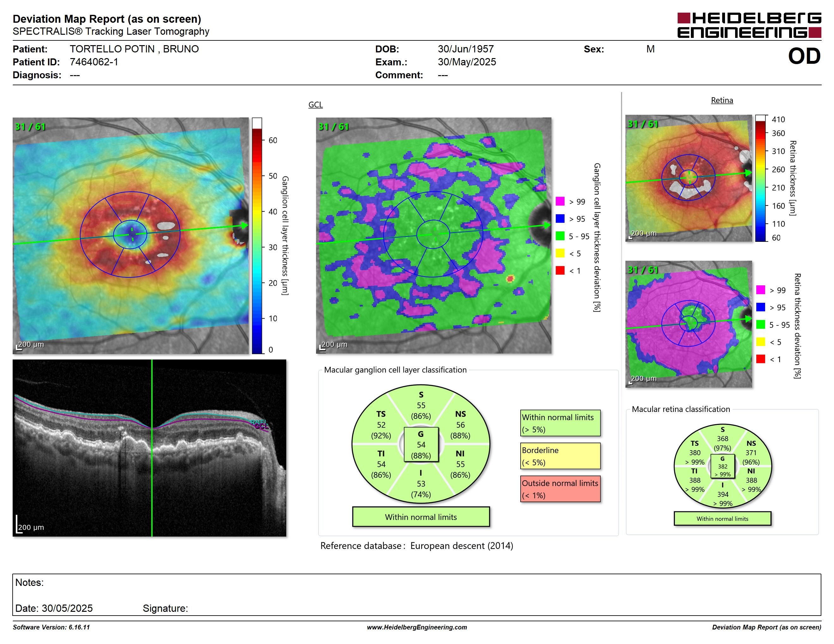834x644 pixels.
Task: Click the yellow <5 swatch in Retina legend
Action: [x=760, y=342]
